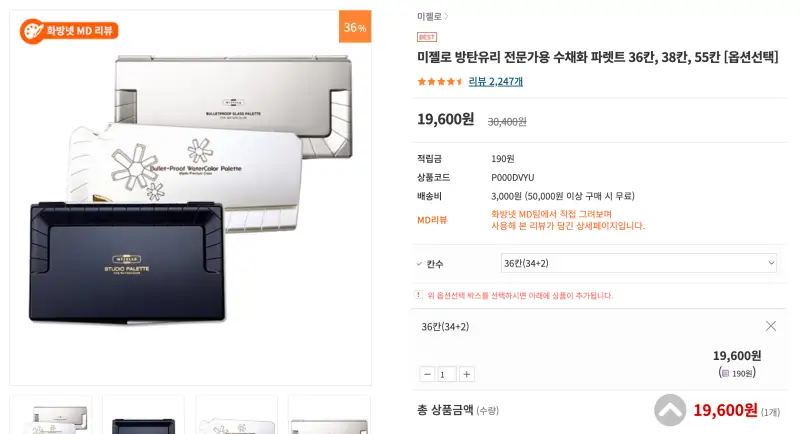The height and width of the screenshot is (434, 800).
Task: Click the 화방넷 MD 리뷰 palette badge
Action: [69, 31]
